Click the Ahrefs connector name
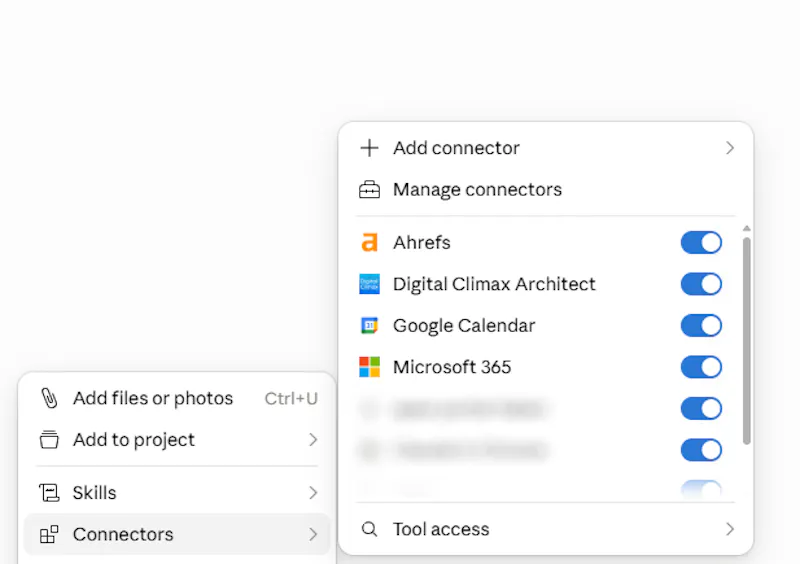Image resolution: width=800 pixels, height=564 pixels. click(422, 242)
